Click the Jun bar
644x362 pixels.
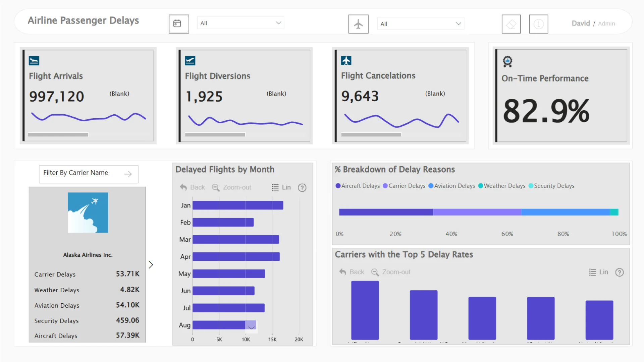point(223,291)
